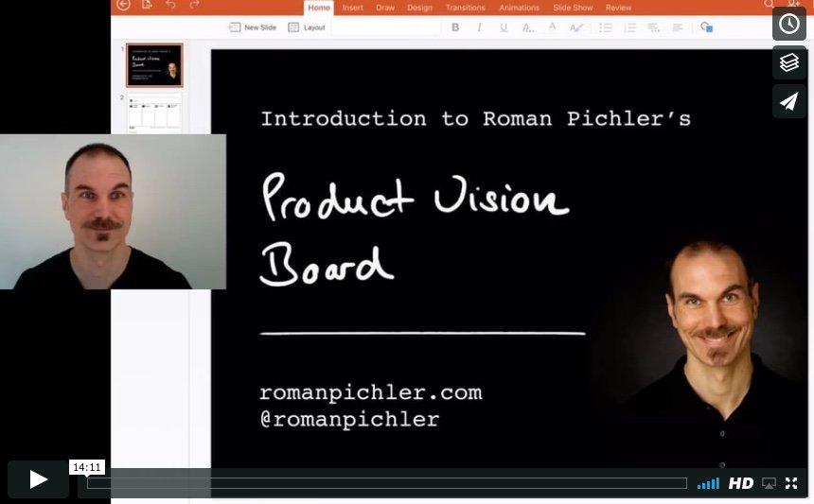Click the font color icon
This screenshot has width=814, height=504.
click(x=553, y=27)
